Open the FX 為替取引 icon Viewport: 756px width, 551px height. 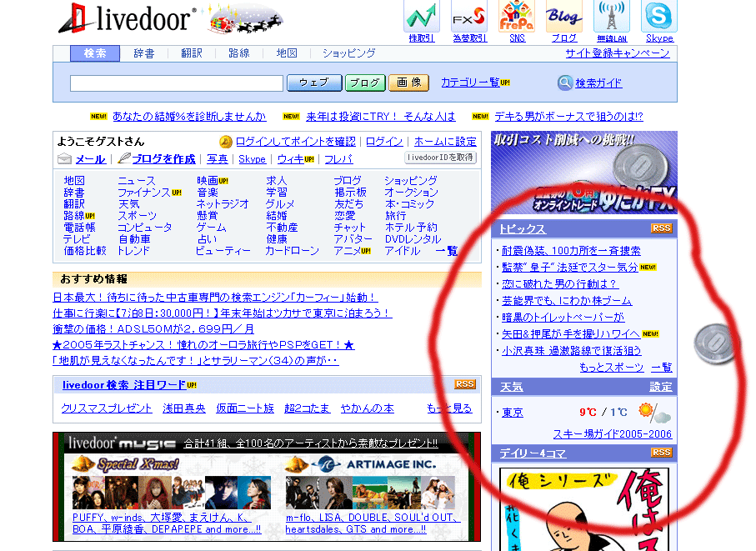[x=469, y=17]
